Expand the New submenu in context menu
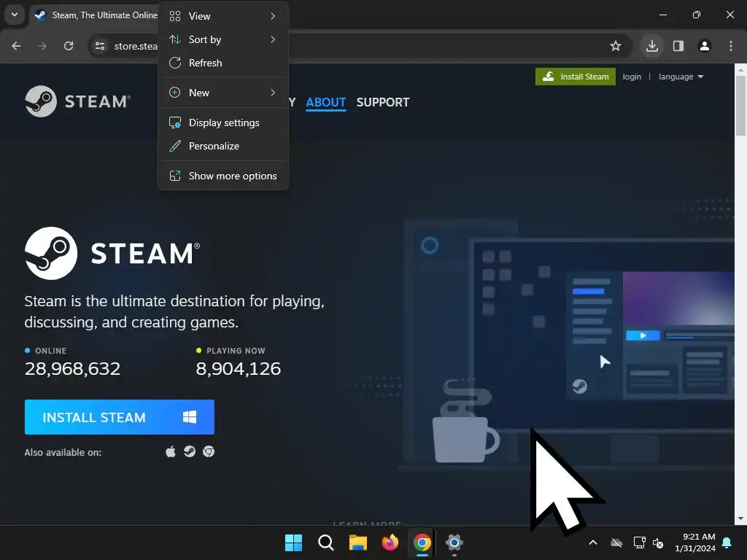Viewport: 747px width, 560px height. (x=223, y=93)
